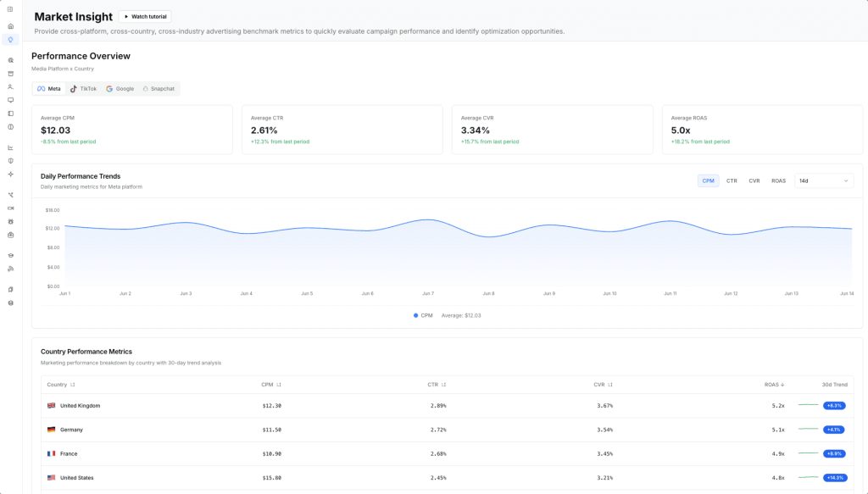Select CTR metric in Daily Performance Trends
The height and width of the screenshot is (494, 868).
tap(732, 180)
